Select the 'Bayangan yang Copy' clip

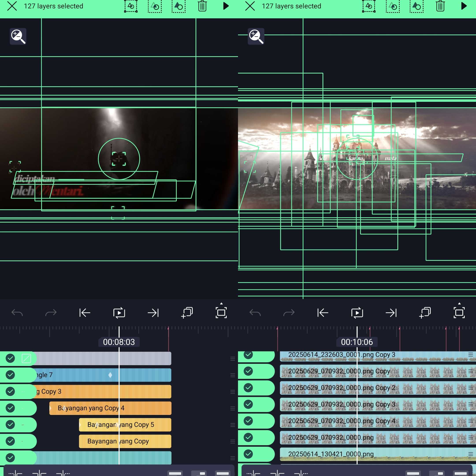(x=125, y=441)
